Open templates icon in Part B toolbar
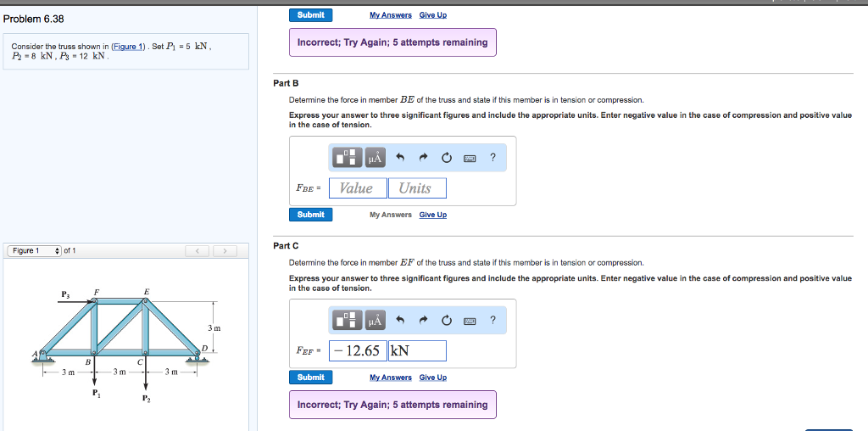This screenshot has width=868, height=431. pos(347,158)
